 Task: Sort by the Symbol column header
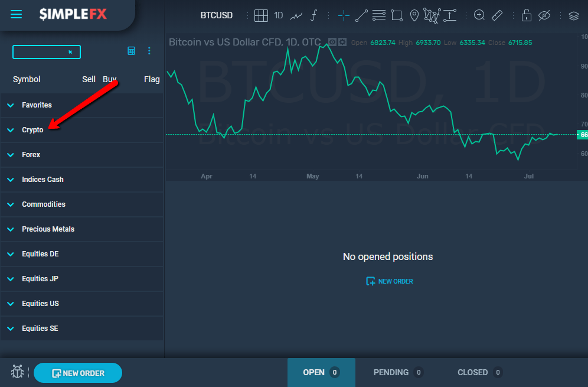coord(27,79)
